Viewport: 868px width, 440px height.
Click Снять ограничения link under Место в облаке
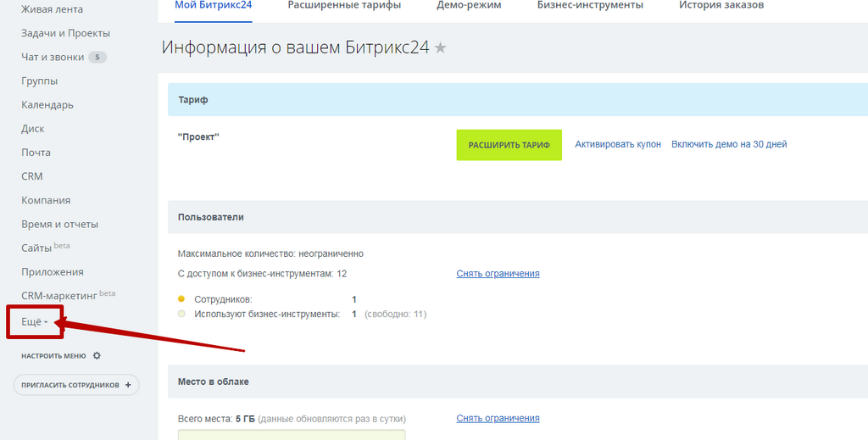pos(498,419)
